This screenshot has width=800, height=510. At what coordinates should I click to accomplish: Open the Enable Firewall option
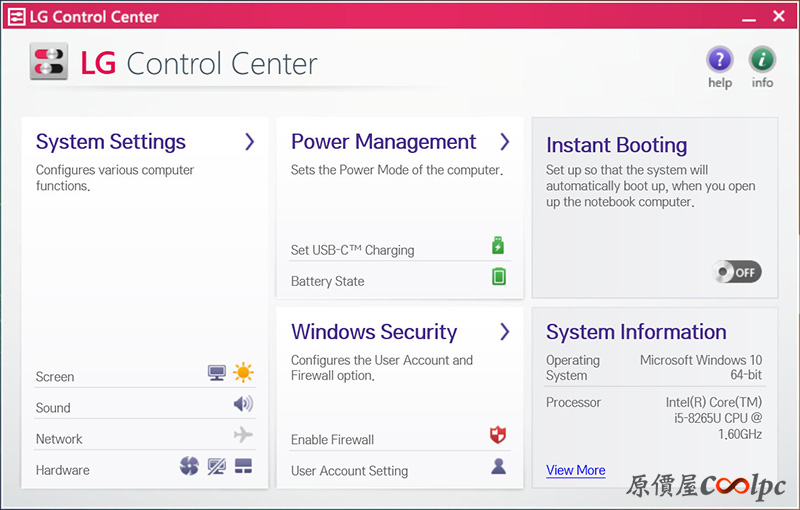400,438
